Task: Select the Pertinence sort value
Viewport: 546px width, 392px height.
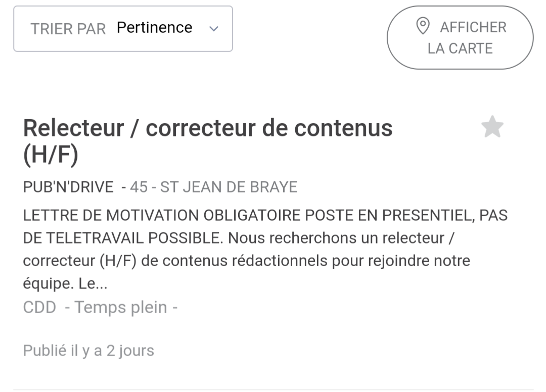Action: point(154,27)
